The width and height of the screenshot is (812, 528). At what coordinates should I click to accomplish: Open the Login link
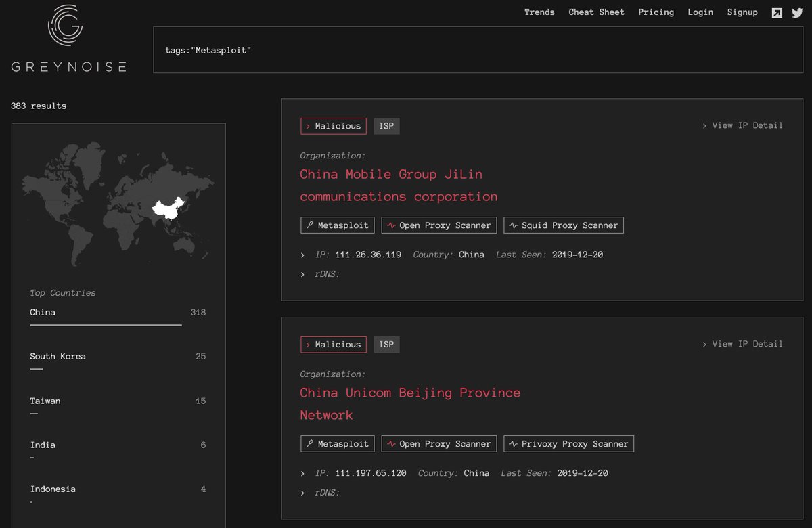click(700, 12)
